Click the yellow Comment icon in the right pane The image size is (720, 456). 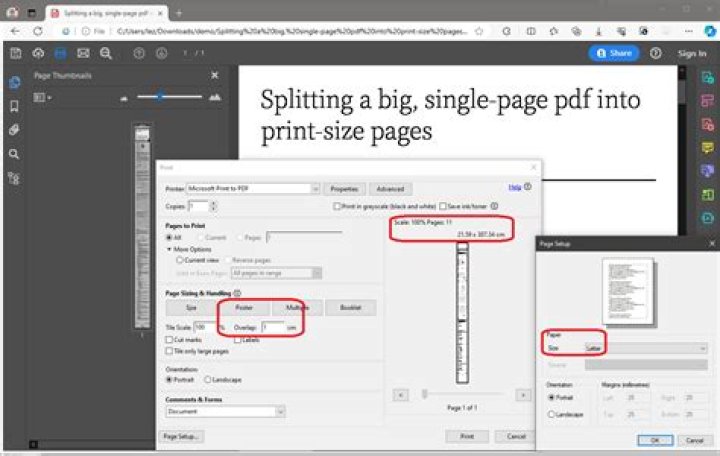[x=708, y=147]
